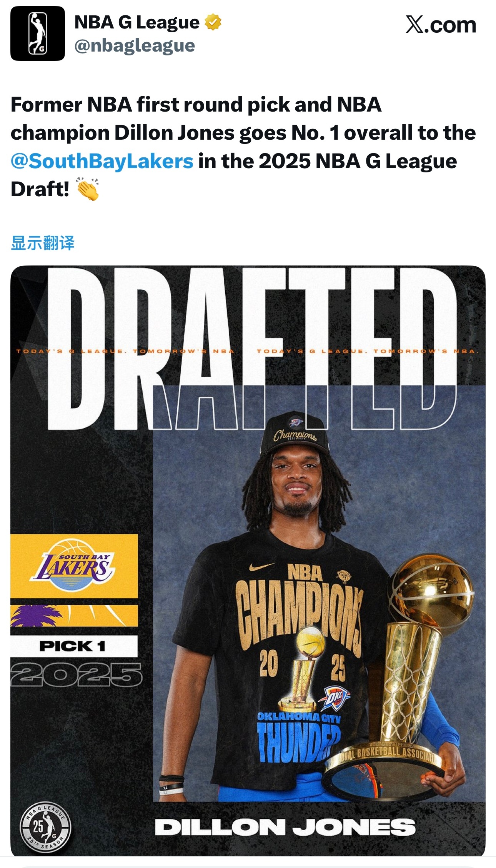Click the tweet text about Dillon Jones
The width and height of the screenshot is (496, 868).
(x=243, y=147)
